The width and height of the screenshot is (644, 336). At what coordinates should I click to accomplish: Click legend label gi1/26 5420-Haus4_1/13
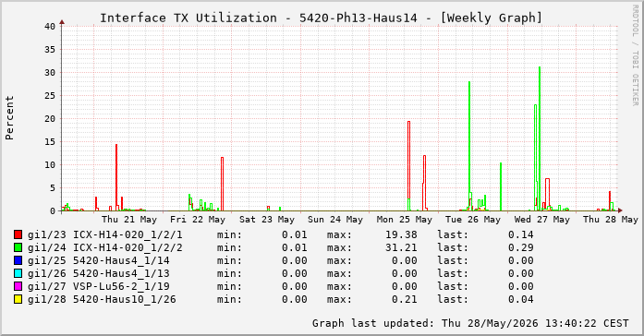click(x=99, y=273)
